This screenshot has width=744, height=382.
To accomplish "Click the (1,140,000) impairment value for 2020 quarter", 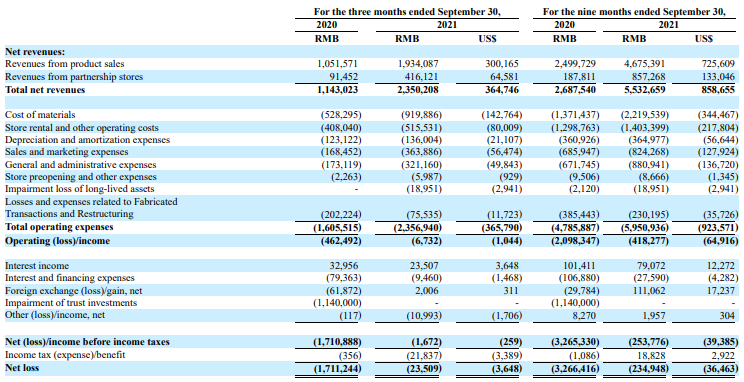I will (x=337, y=303).
